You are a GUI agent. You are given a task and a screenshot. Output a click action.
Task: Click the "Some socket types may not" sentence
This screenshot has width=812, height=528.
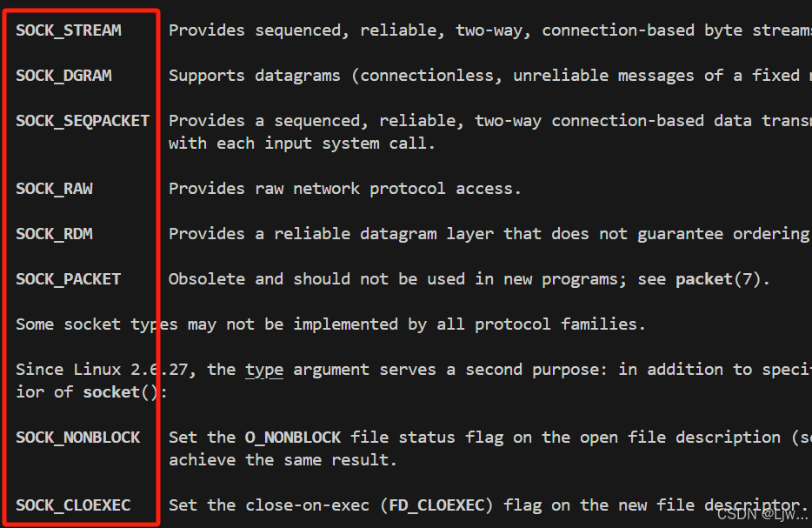click(330, 324)
